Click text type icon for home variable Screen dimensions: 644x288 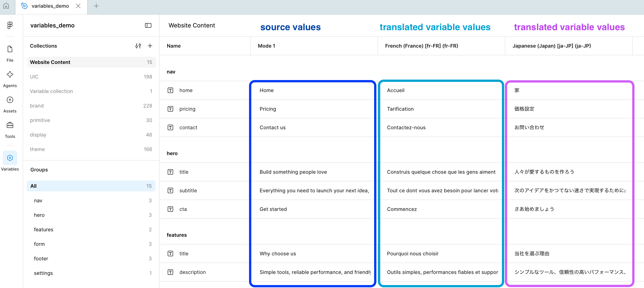point(170,90)
